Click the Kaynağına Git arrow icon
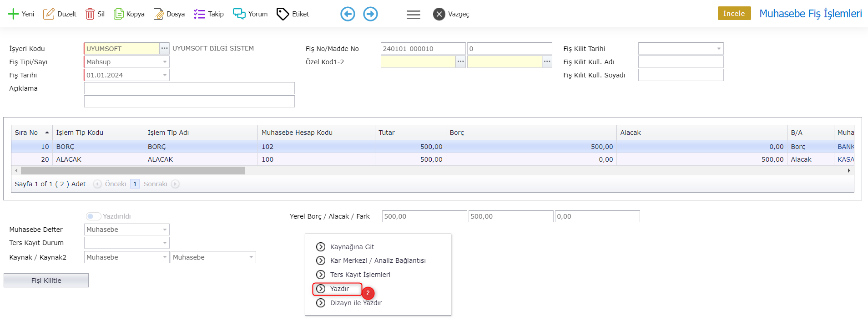Image resolution: width=868 pixels, height=332 pixels. (321, 247)
